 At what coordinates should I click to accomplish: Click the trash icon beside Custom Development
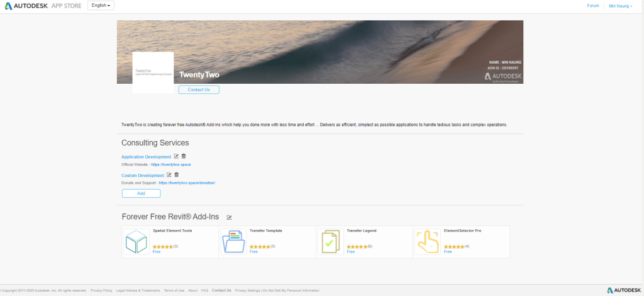[x=177, y=175]
